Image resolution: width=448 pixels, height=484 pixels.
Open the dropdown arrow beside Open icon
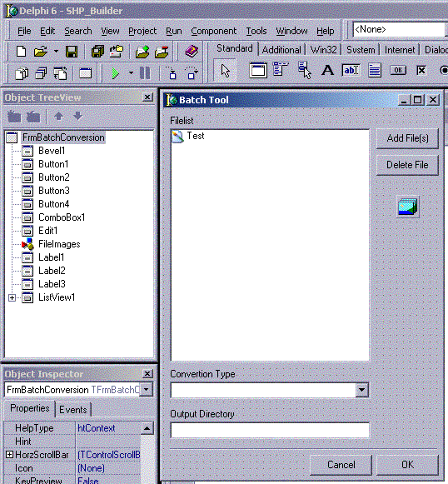56,52
